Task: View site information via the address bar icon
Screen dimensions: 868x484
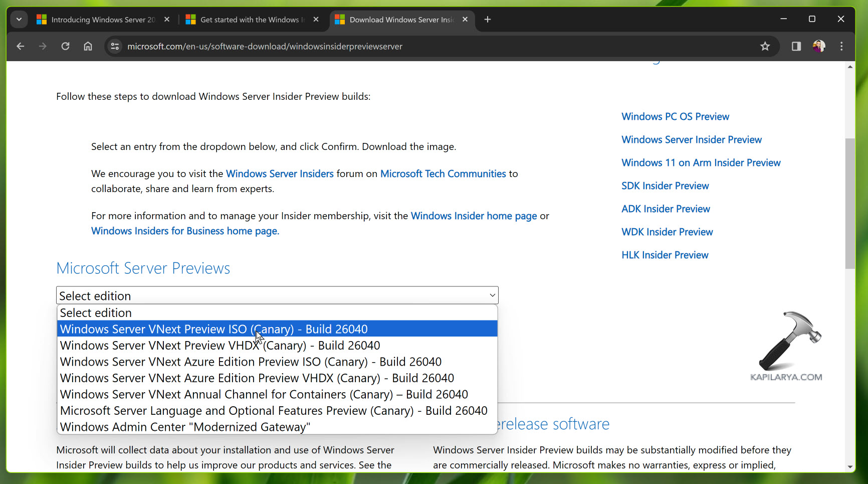Action: (x=114, y=46)
